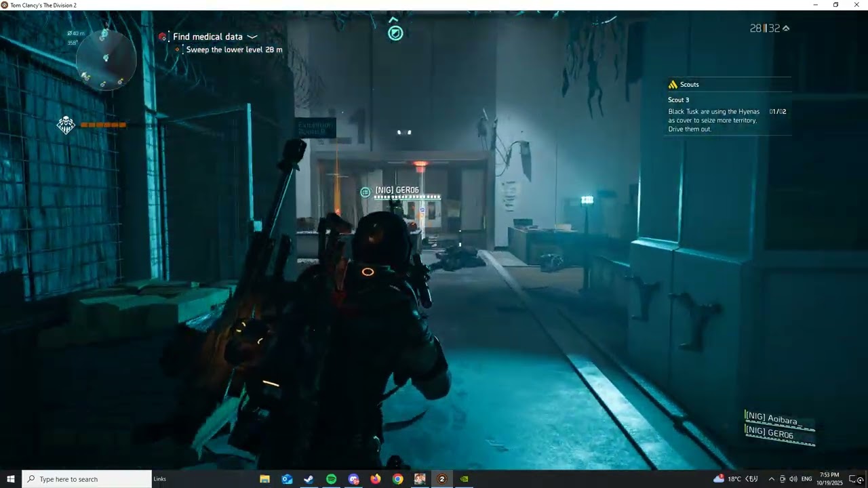Click the Sweep the lower level objective text
The height and width of the screenshot is (488, 868).
pos(234,49)
